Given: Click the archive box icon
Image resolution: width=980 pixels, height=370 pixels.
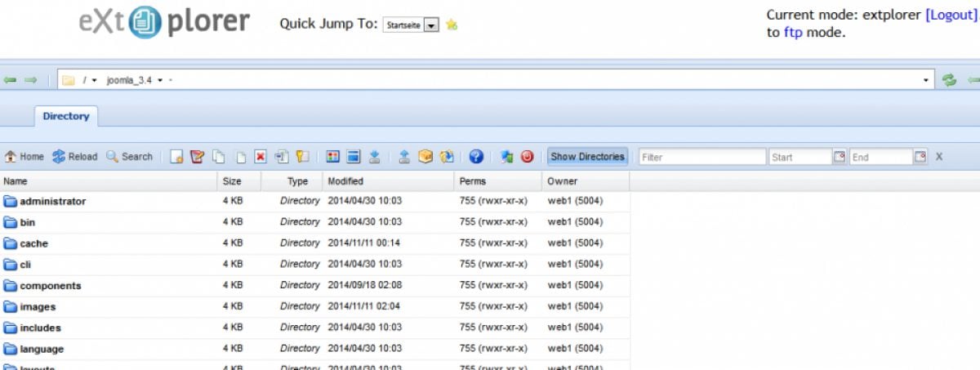Looking at the screenshot, I should point(425,157).
